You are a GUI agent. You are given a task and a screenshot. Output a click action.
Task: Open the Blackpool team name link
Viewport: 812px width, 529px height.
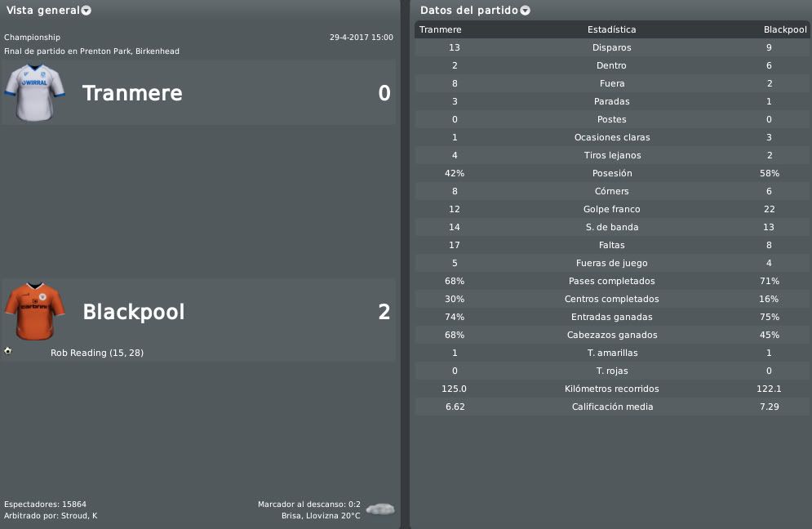tap(134, 312)
